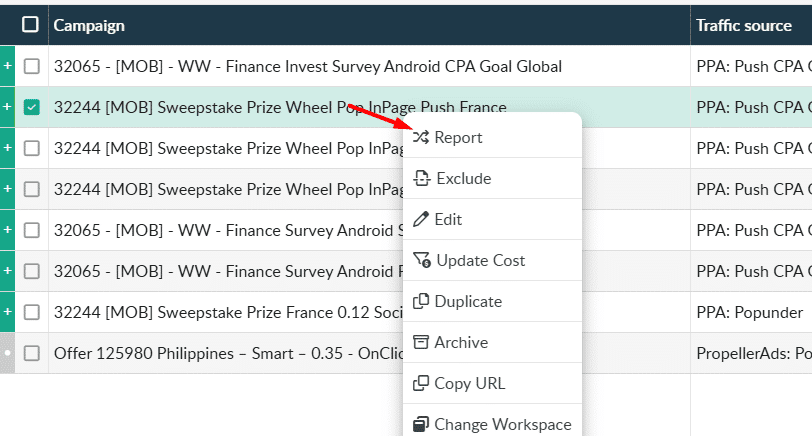Expand the Sweepstake Prize France 0.12 row

[8, 312]
